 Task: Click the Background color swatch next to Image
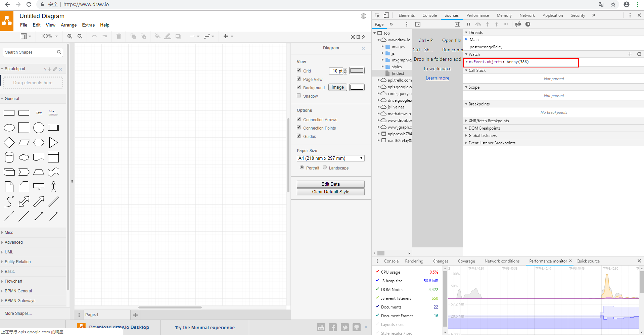click(357, 87)
